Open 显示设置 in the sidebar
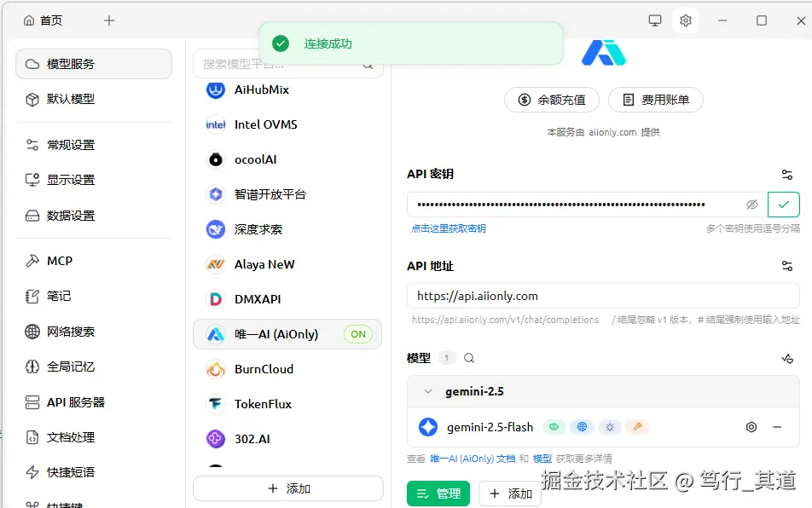The image size is (812, 508). click(94, 180)
